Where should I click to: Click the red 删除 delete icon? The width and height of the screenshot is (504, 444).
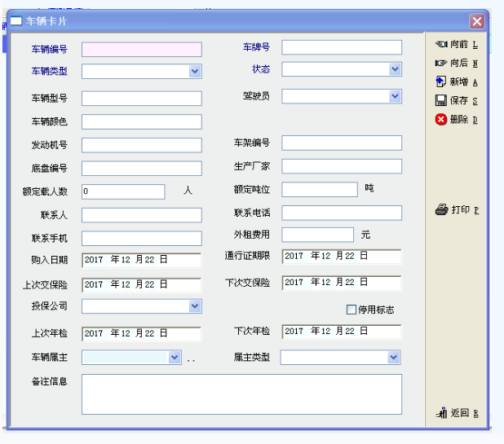pos(441,119)
